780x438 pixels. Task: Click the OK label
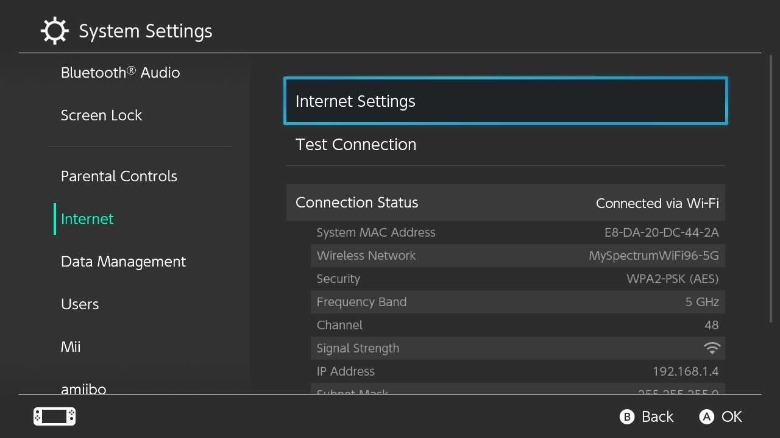click(732, 417)
